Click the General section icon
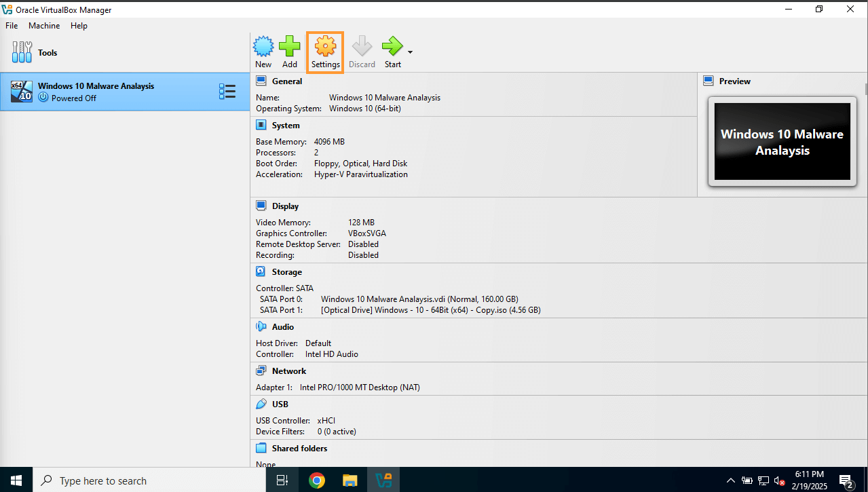Screen dimensions: 868x492 coord(261,81)
